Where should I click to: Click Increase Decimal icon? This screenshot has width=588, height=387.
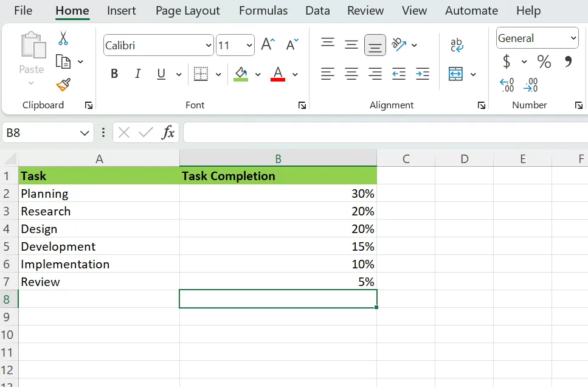point(507,85)
